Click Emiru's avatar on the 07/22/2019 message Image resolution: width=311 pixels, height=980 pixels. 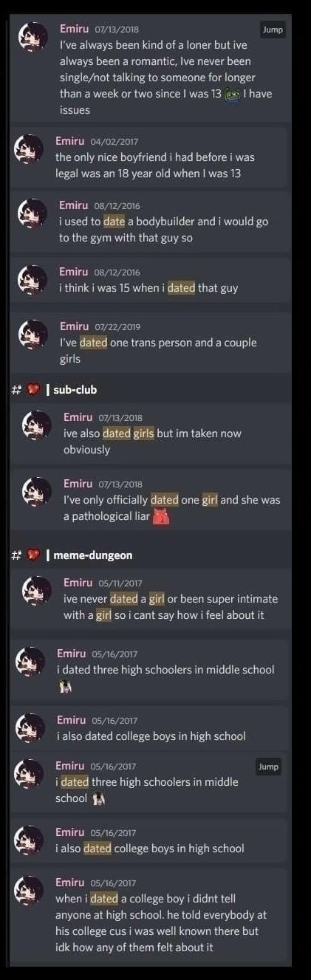[33, 335]
